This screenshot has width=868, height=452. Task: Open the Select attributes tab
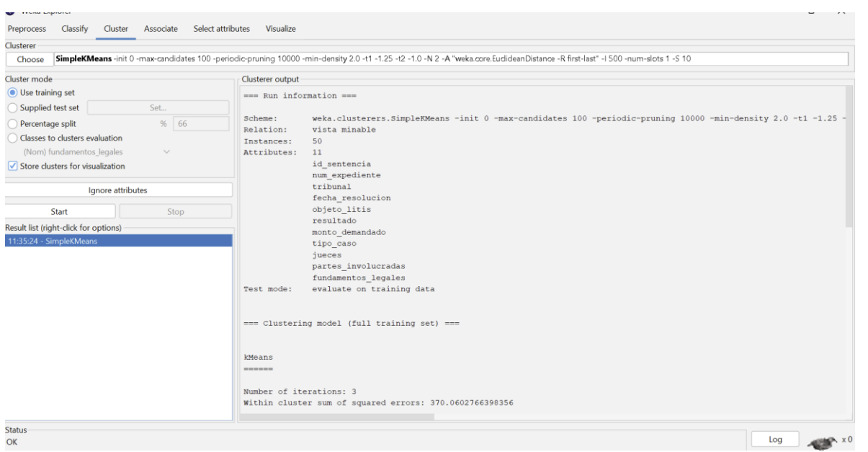pos(222,29)
